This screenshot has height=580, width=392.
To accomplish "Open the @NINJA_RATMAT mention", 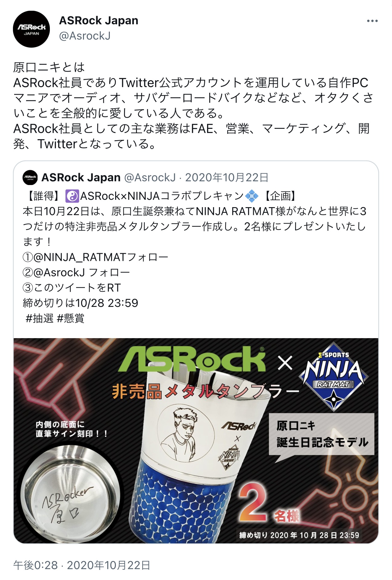I will click(x=80, y=257).
